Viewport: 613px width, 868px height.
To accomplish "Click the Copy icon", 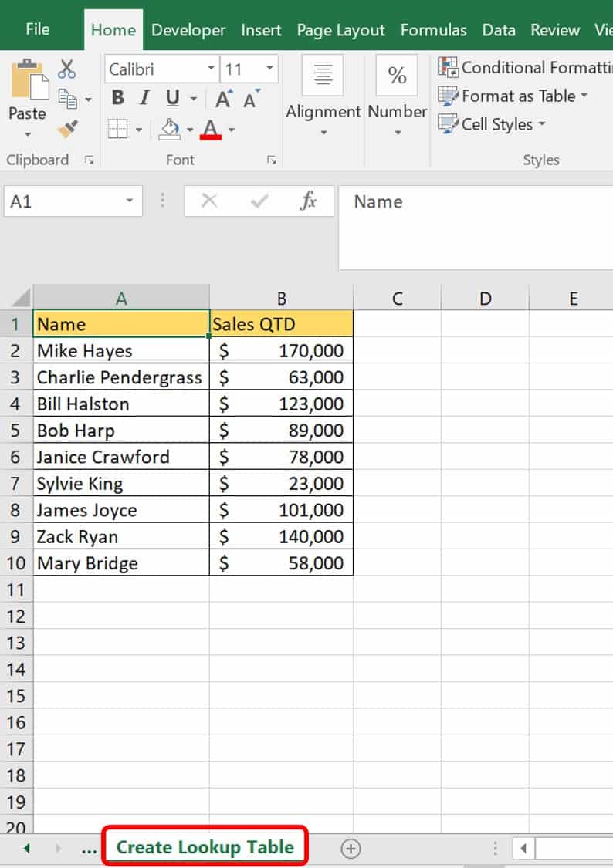I will tap(68, 99).
